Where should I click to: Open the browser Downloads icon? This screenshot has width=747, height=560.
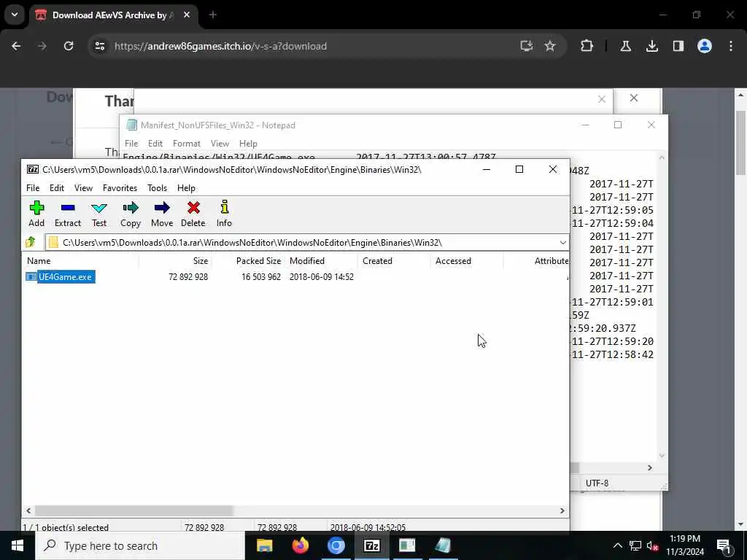(x=651, y=46)
